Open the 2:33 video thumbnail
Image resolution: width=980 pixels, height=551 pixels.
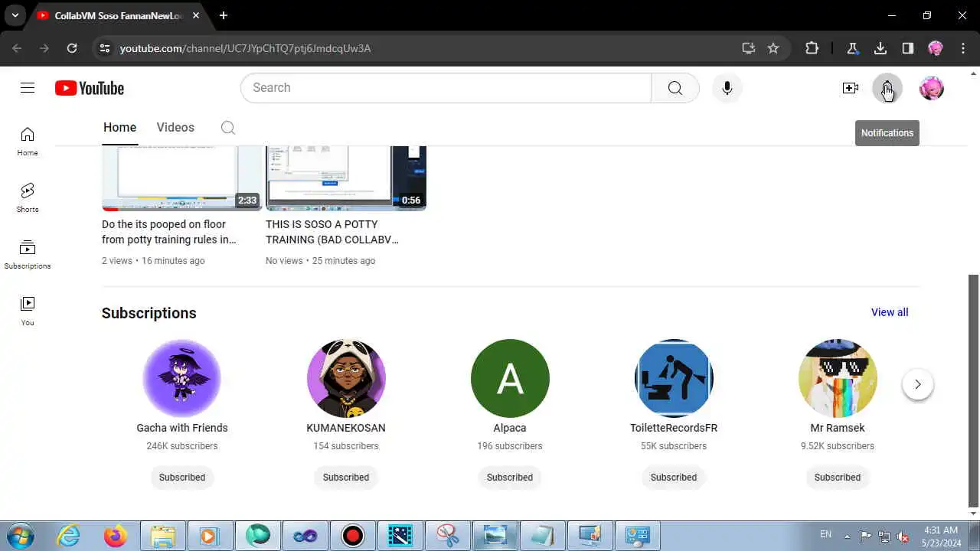(182, 178)
